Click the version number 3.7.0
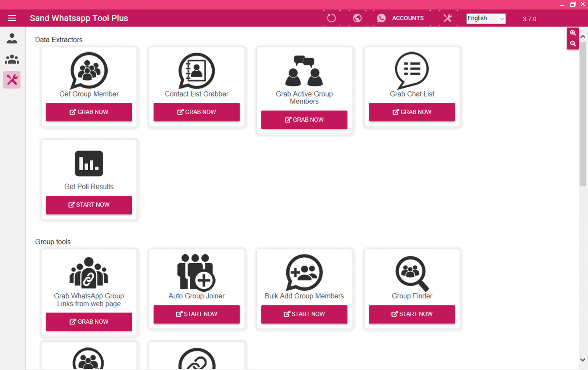The width and height of the screenshot is (588, 370). (x=530, y=19)
